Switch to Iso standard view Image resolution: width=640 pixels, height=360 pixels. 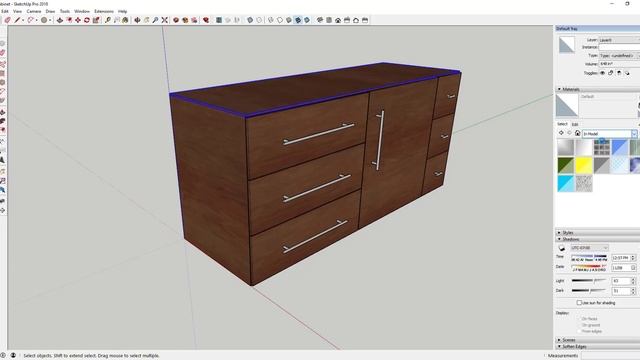coord(320,20)
